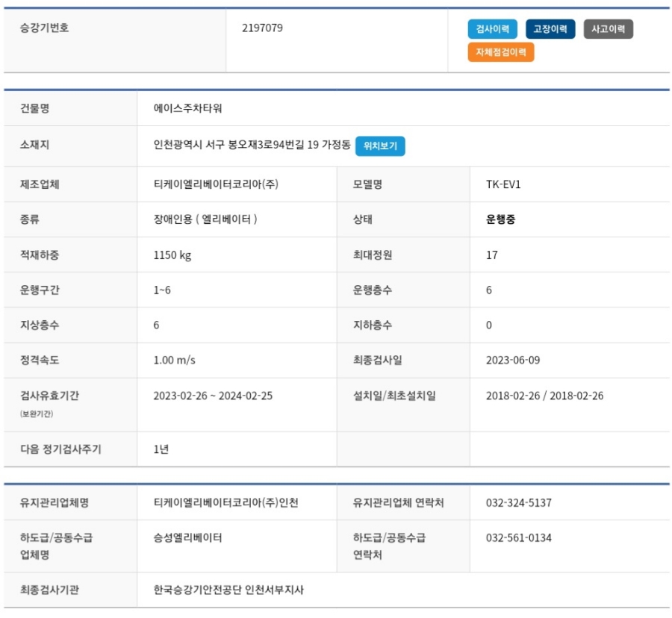Click the 검사유효기간 label
The height and width of the screenshot is (618, 672).
[x=49, y=396]
